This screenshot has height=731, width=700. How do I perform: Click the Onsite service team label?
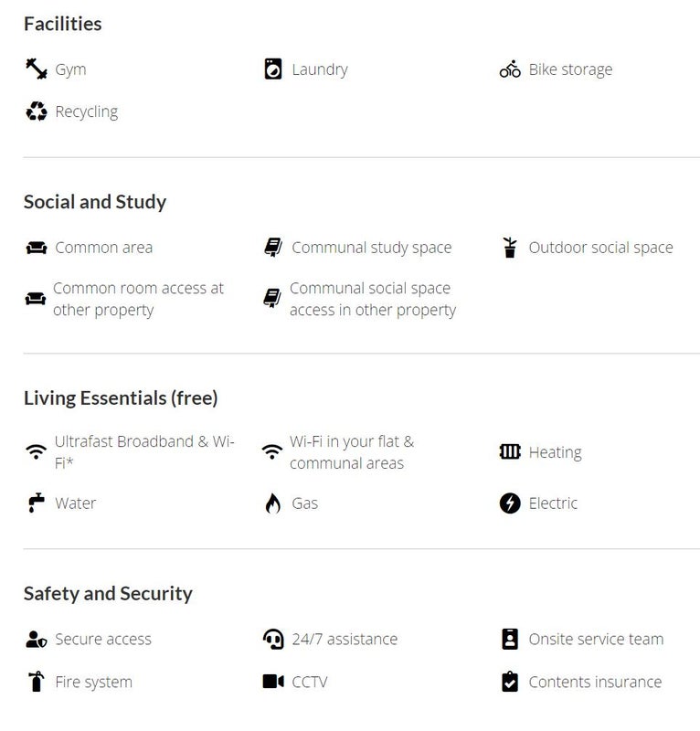(596, 640)
